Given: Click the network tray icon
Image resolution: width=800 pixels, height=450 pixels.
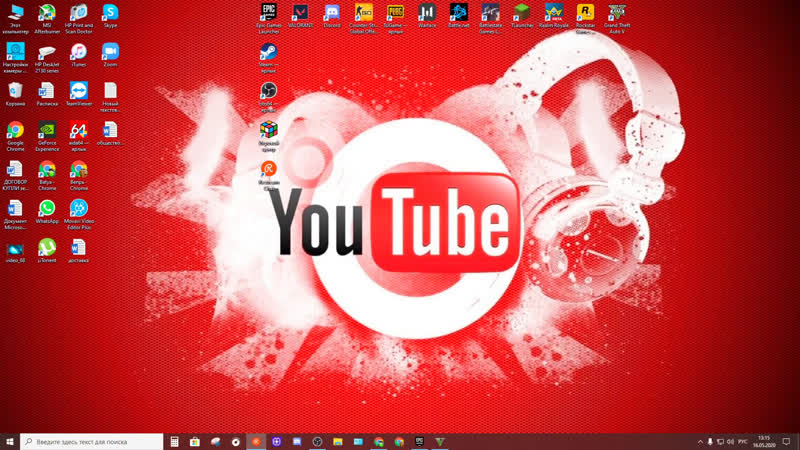Looking at the screenshot, I should coord(720,442).
